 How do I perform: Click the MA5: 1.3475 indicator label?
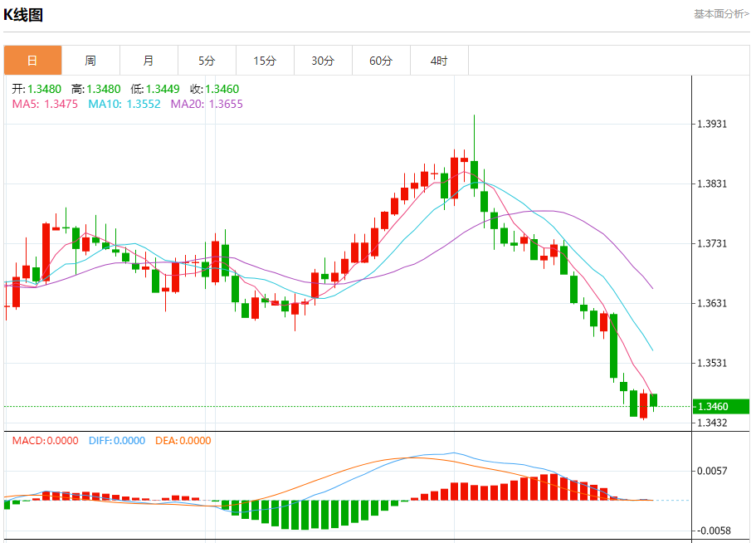(45, 104)
